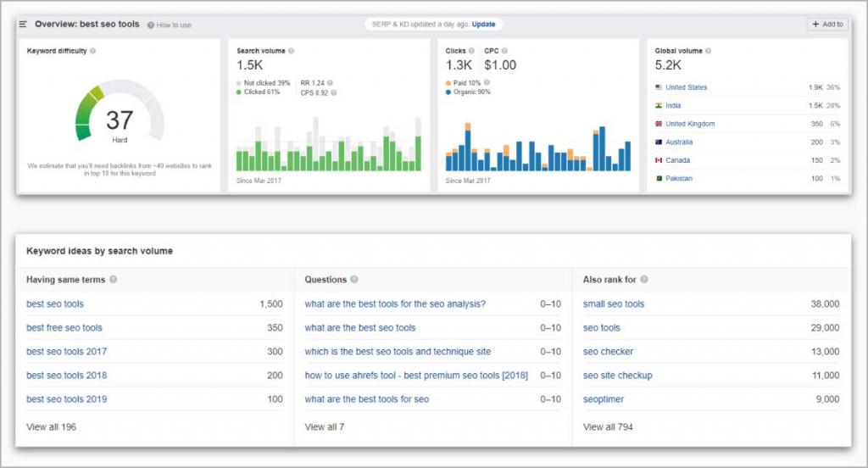This screenshot has width=868, height=468.
Task: Click the Add to button
Action: point(827,25)
